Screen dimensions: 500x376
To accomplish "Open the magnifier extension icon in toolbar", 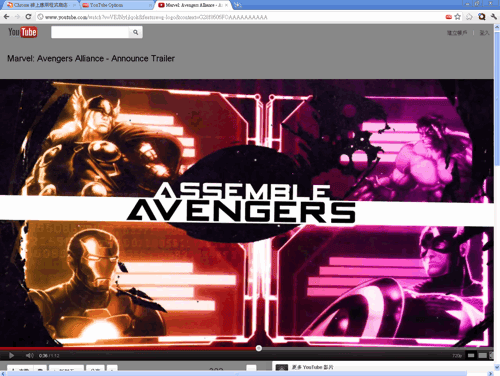I will pos(482,17).
